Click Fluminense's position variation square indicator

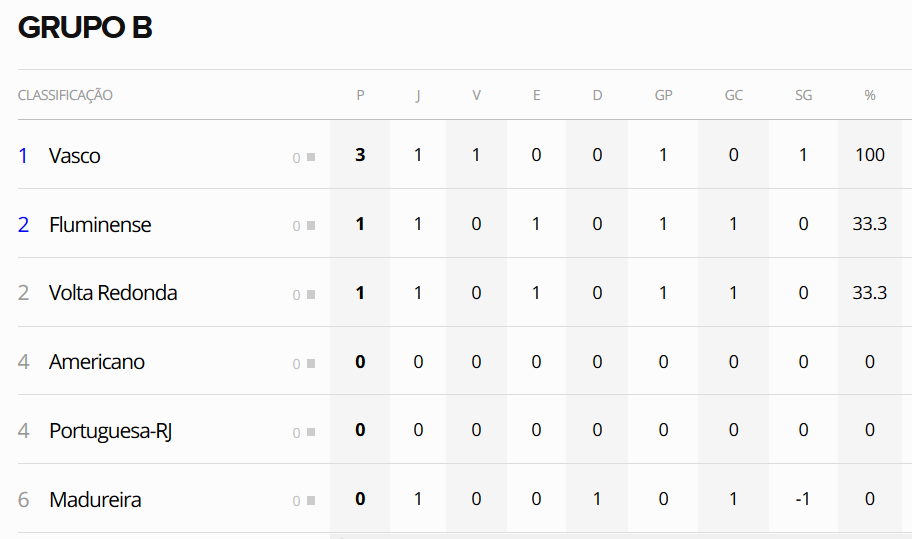point(311,226)
